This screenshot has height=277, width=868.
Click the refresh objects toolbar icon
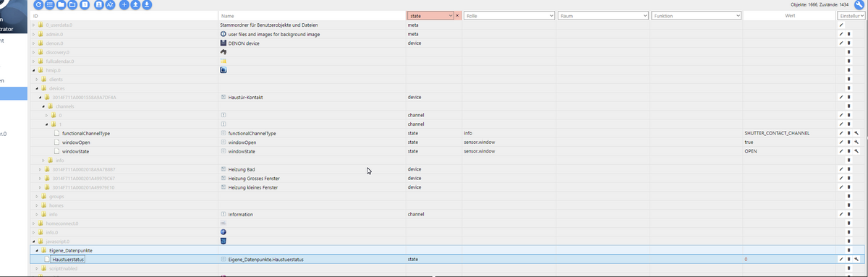[x=38, y=5]
